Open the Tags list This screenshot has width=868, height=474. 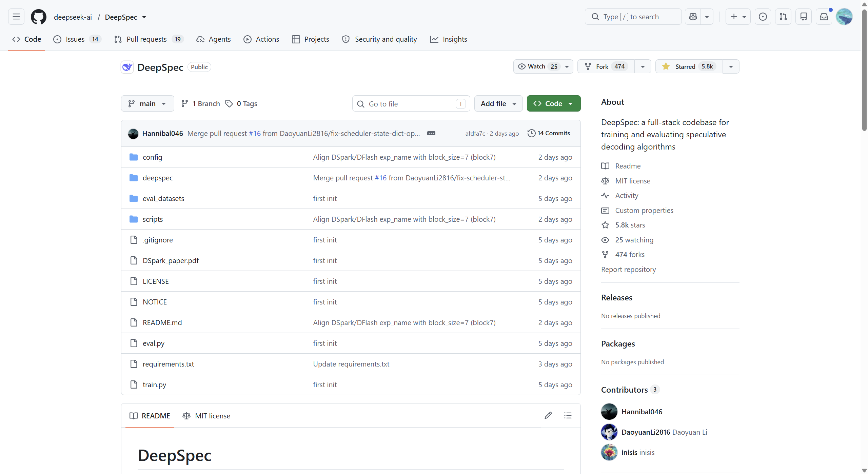242,103
